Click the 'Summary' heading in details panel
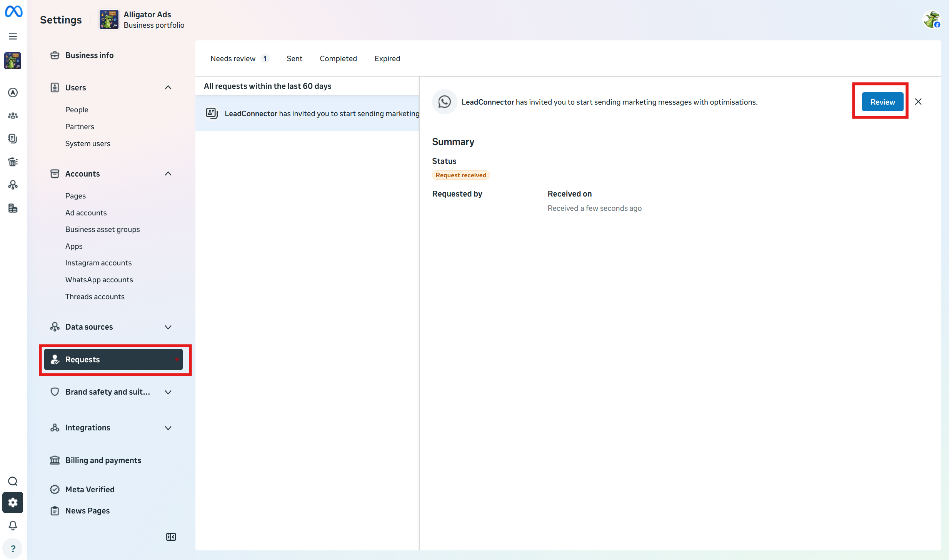Viewport: 949px width, 560px height. tap(453, 142)
